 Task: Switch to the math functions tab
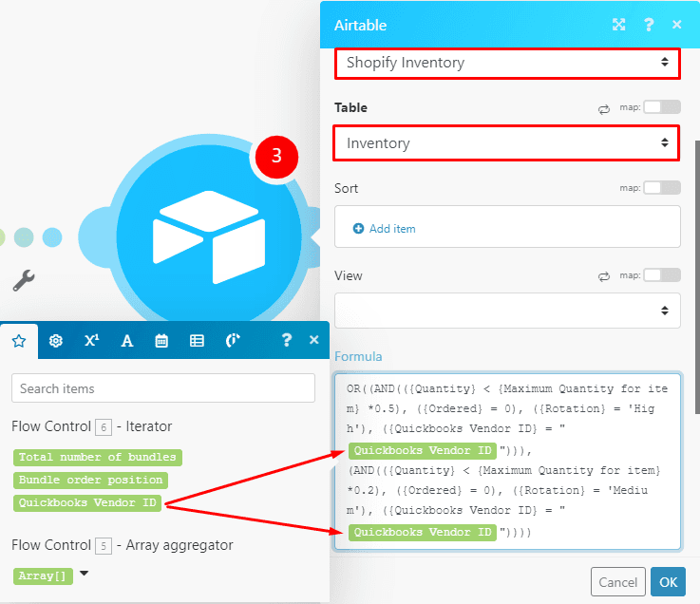click(x=91, y=341)
